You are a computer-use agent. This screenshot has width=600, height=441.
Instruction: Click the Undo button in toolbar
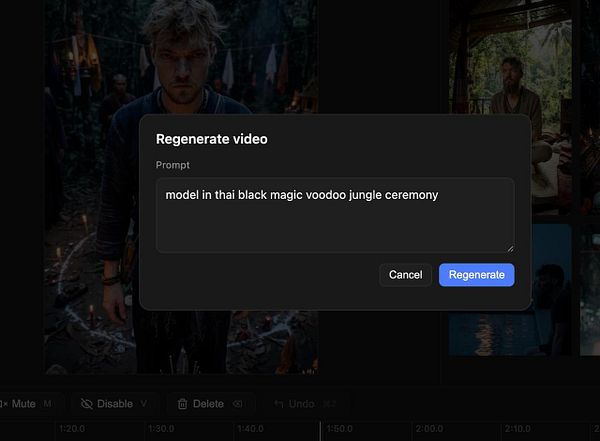point(305,403)
